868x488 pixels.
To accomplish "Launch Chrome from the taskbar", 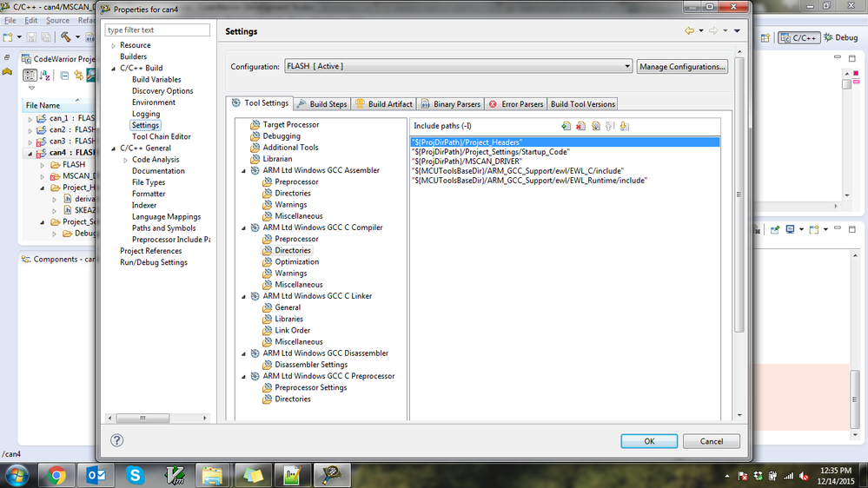I will pyautogui.click(x=56, y=475).
